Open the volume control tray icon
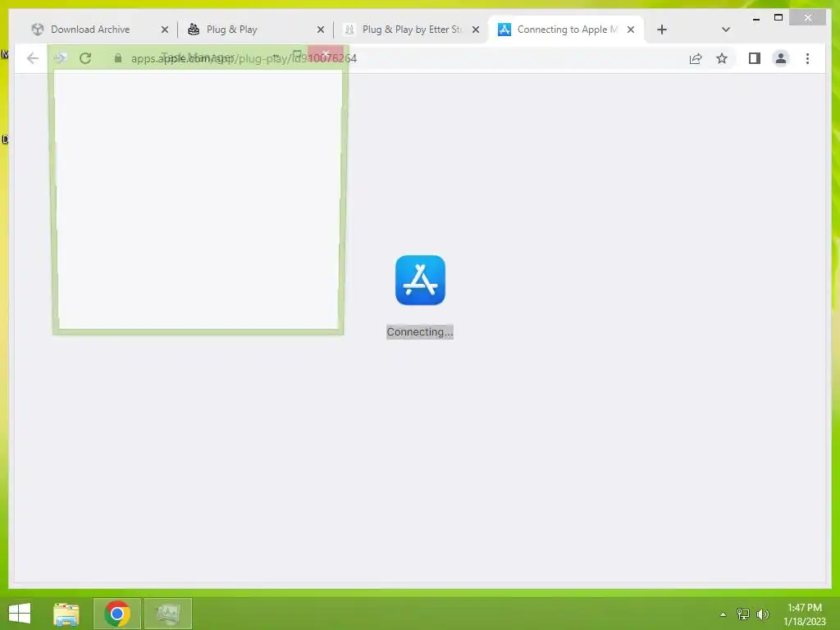Image resolution: width=840 pixels, height=630 pixels. [x=763, y=614]
